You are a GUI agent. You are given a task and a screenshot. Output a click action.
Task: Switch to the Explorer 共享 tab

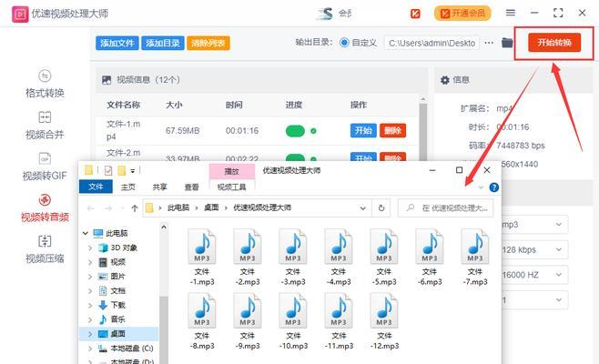[159, 187]
